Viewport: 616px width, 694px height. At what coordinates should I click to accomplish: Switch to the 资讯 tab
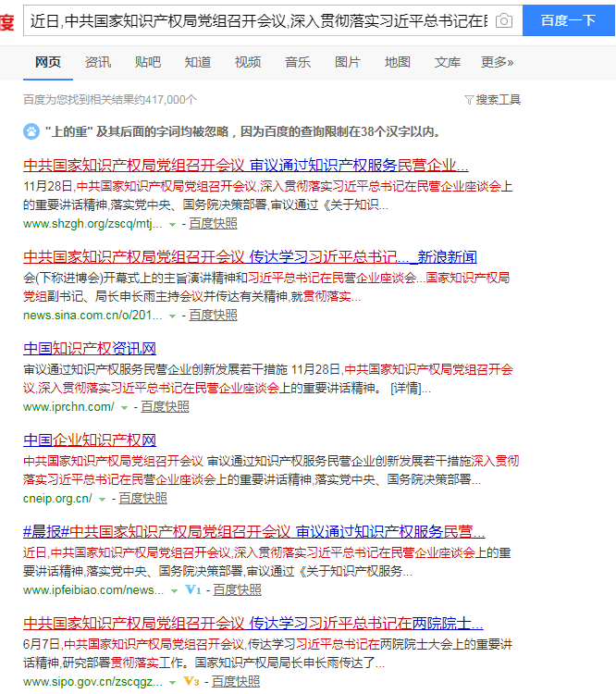[98, 62]
